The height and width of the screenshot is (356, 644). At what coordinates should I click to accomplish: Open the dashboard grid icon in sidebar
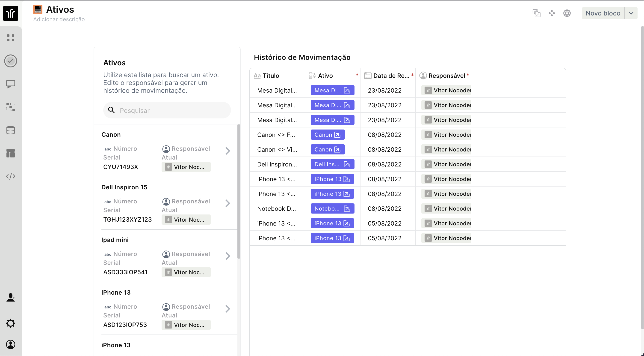(x=11, y=38)
